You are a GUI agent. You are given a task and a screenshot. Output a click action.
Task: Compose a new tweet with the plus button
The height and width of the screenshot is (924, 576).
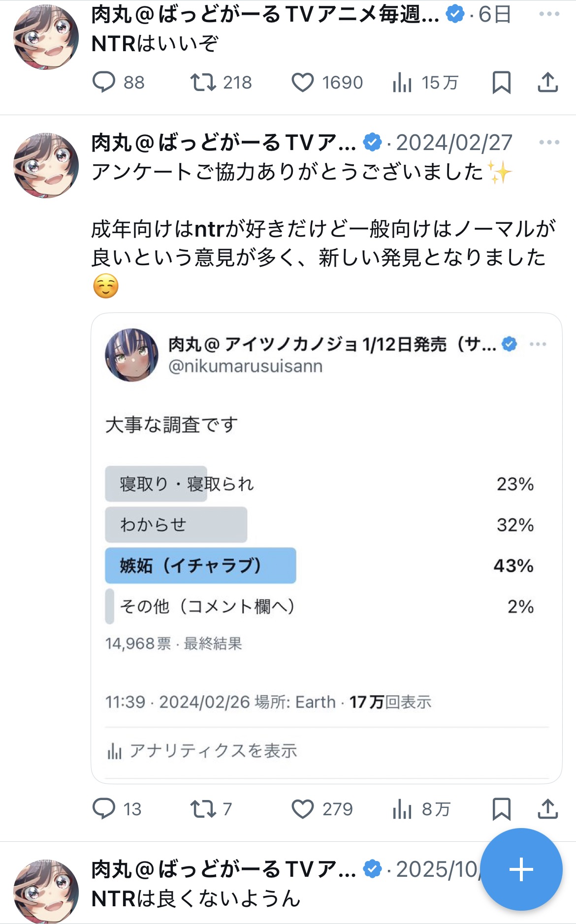521,869
